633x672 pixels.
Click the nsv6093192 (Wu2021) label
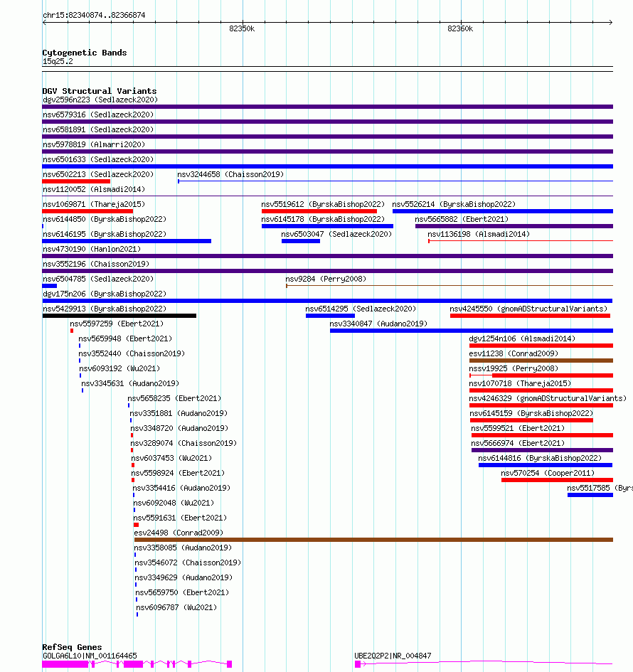pyautogui.click(x=119, y=368)
